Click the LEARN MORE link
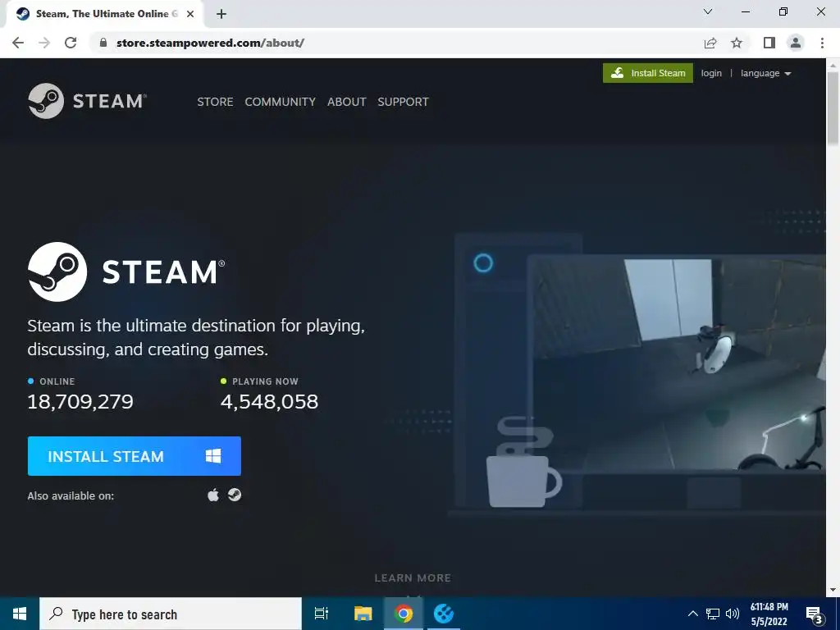 [x=413, y=578]
